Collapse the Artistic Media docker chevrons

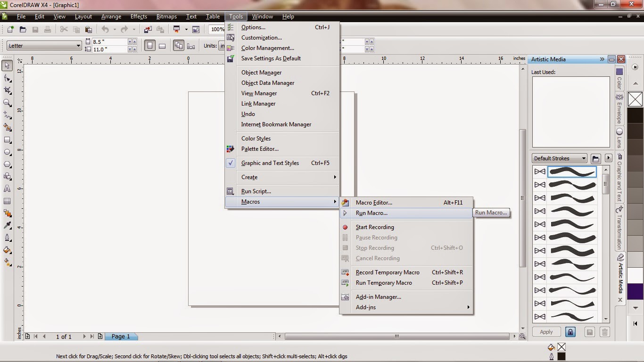602,59
